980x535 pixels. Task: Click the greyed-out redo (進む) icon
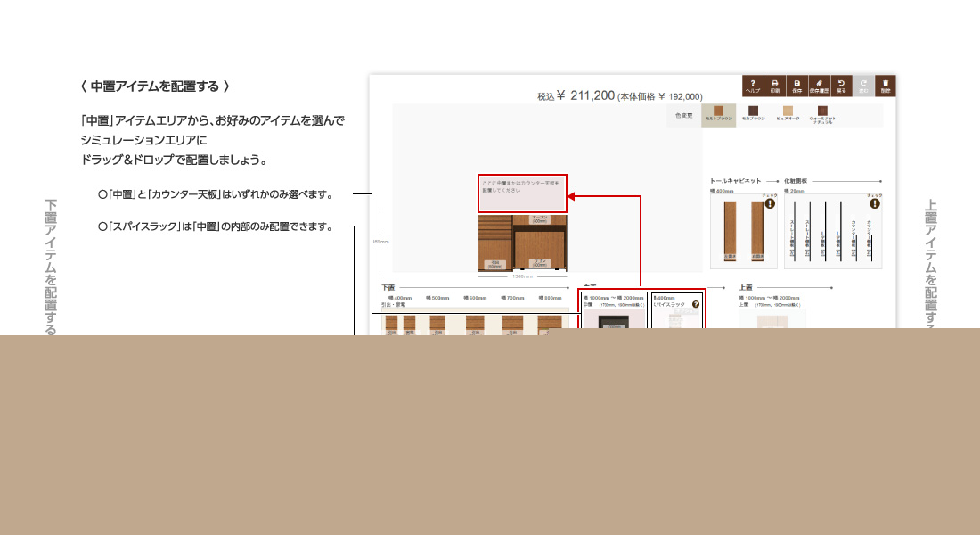(x=863, y=85)
